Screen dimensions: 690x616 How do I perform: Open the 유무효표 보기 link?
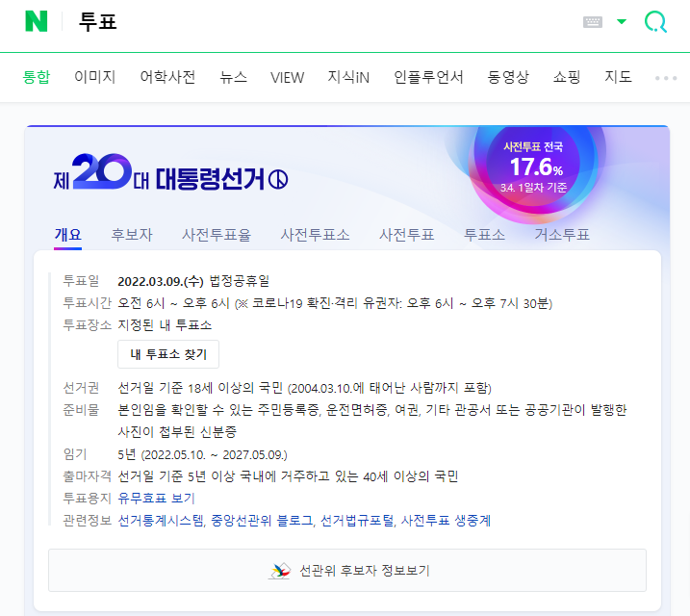pos(156,498)
